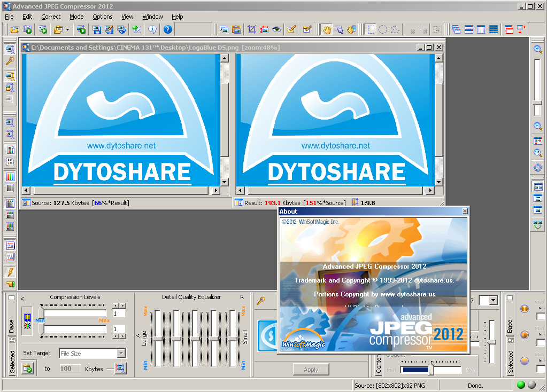Open the Correct menu
This screenshot has width=547, height=392.
click(x=51, y=17)
